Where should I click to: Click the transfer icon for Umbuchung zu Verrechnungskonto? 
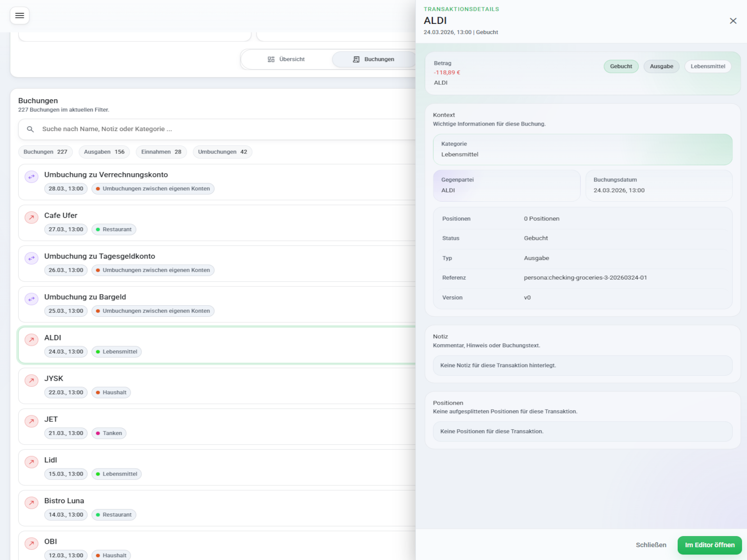click(31, 177)
